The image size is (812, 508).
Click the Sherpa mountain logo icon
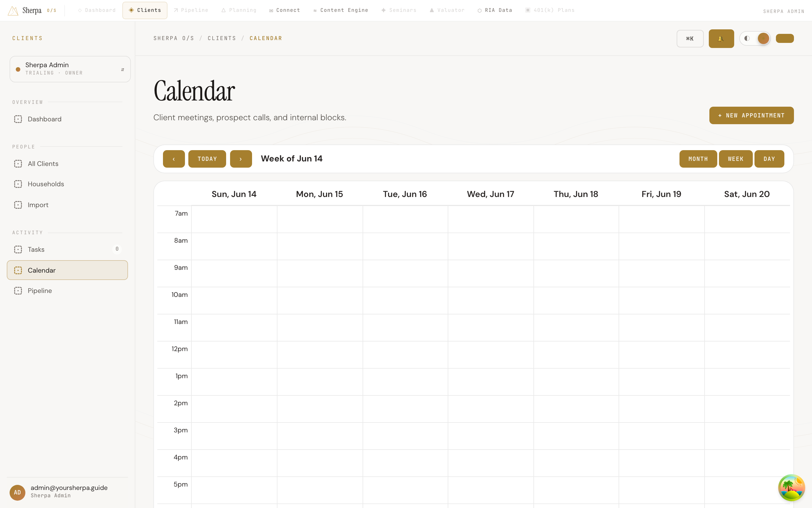click(x=13, y=10)
